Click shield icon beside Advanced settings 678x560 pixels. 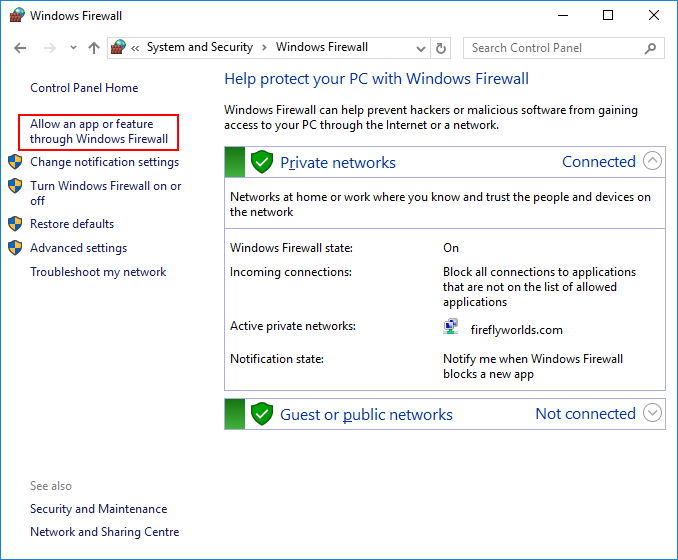15,248
